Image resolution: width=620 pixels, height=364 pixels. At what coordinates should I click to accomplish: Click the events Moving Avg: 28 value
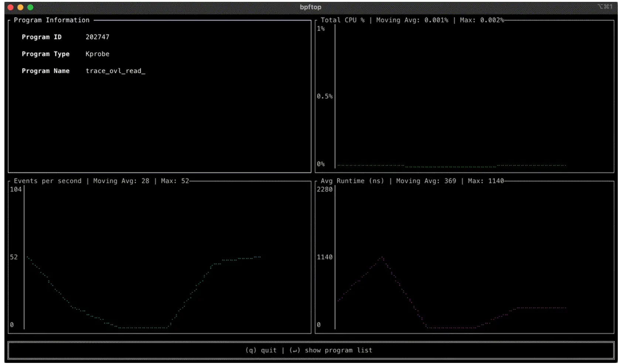(121, 181)
